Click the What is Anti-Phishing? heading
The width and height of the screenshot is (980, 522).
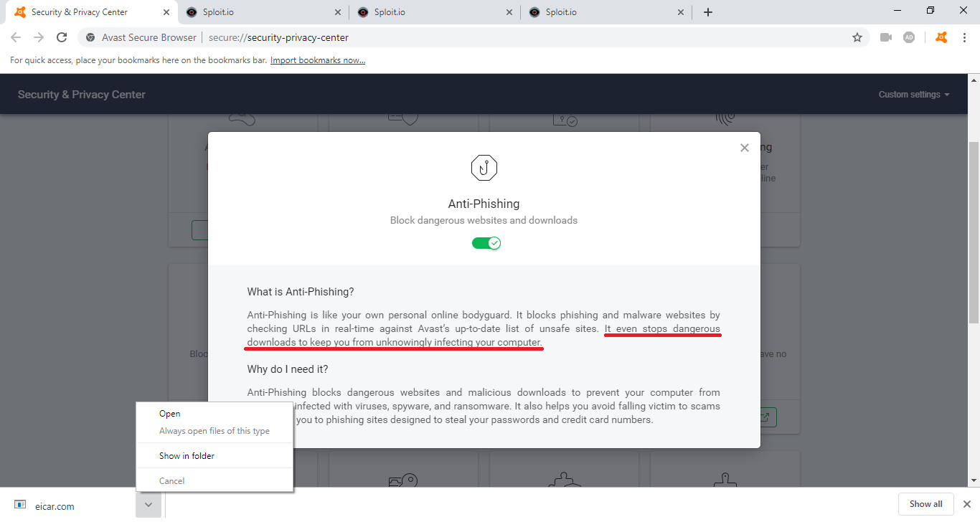point(301,292)
